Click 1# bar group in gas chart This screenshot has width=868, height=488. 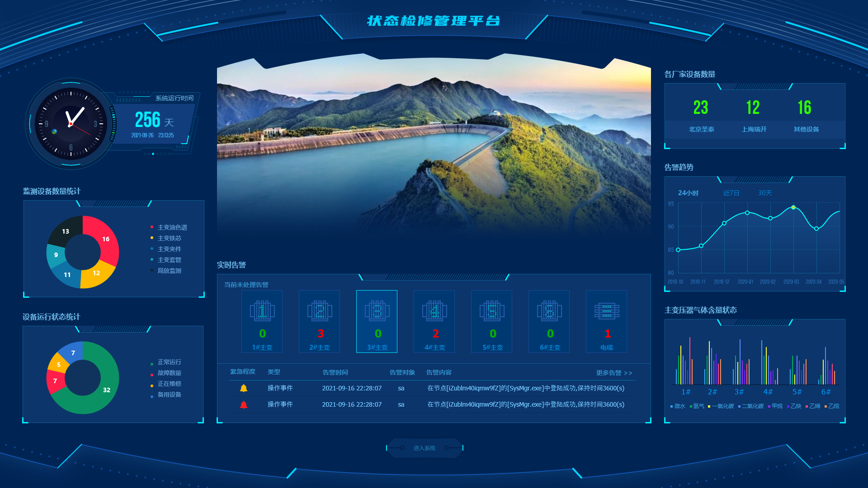(684, 361)
